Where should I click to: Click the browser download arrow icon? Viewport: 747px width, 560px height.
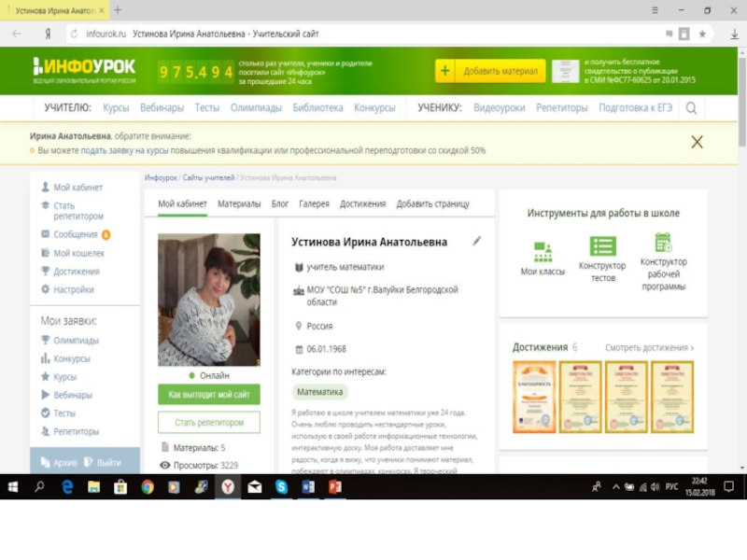click(729, 33)
